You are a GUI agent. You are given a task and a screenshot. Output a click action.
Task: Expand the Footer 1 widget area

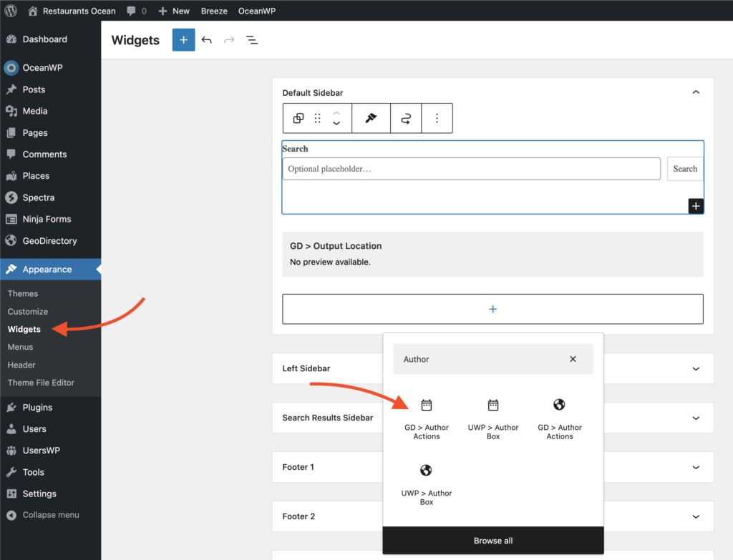click(696, 467)
